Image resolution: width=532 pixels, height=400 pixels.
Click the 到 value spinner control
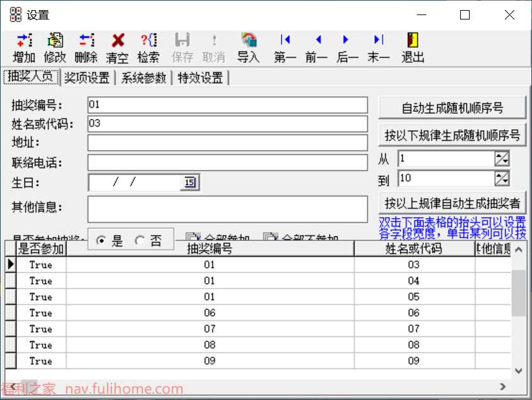pyautogui.click(x=502, y=179)
